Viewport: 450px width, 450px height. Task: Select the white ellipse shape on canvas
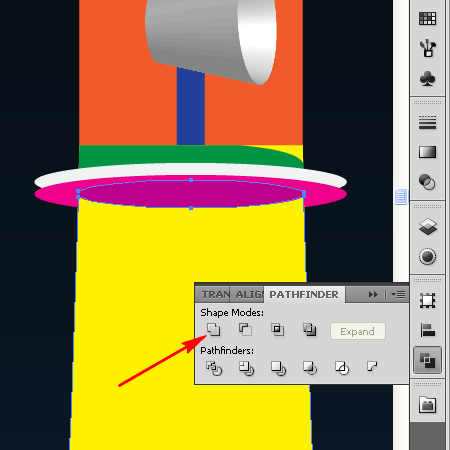(x=191, y=170)
